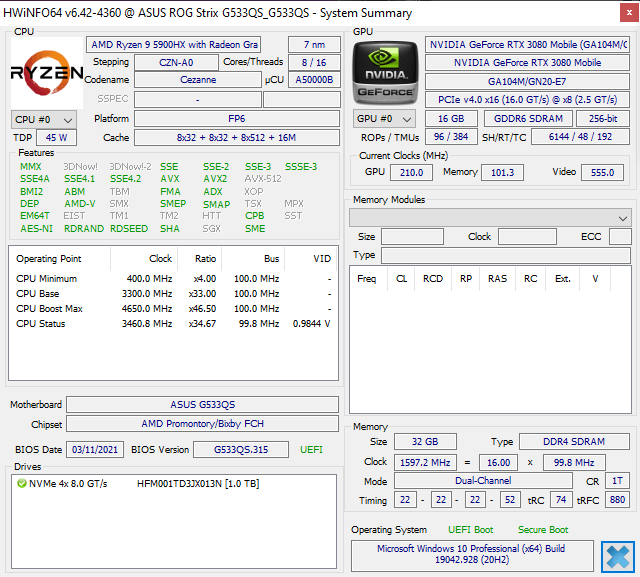The image size is (640, 577).
Task: Click the DDR4 SDRAM memory type value
Action: (574, 442)
